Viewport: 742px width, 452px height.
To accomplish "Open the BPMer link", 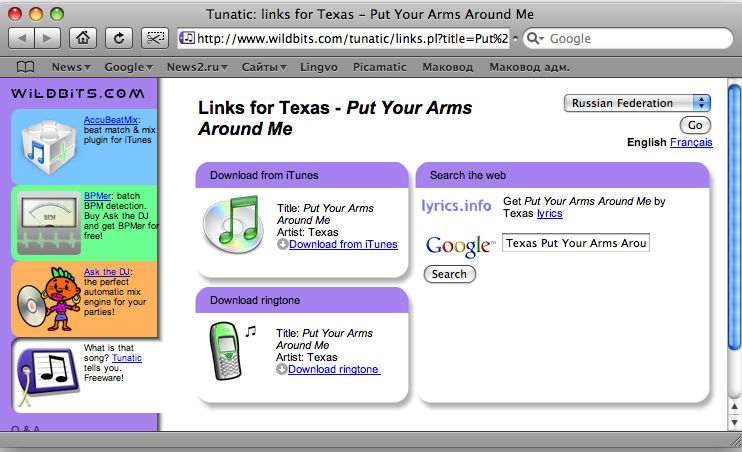I will 97,195.
